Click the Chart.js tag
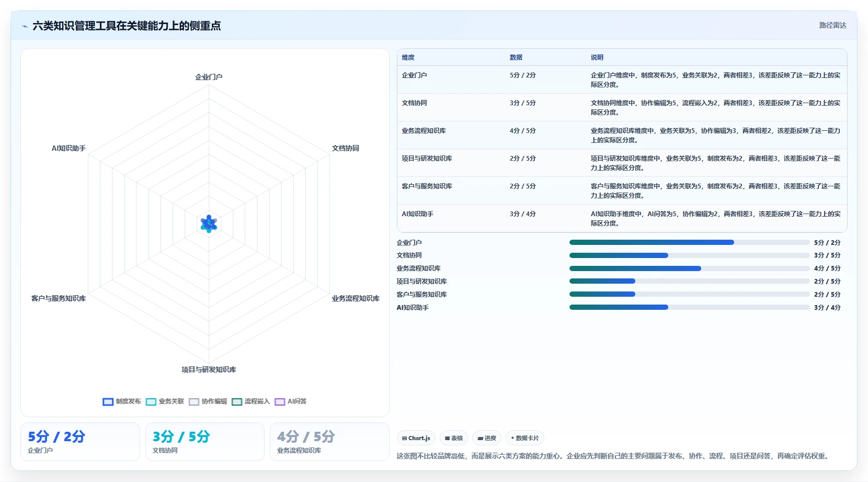The width and height of the screenshot is (868, 482). click(x=416, y=438)
